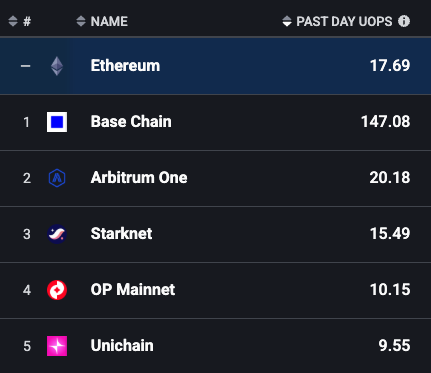Click the PAST DAY UOPS header text
This screenshot has height=373, width=431.
pyautogui.click(x=344, y=21)
